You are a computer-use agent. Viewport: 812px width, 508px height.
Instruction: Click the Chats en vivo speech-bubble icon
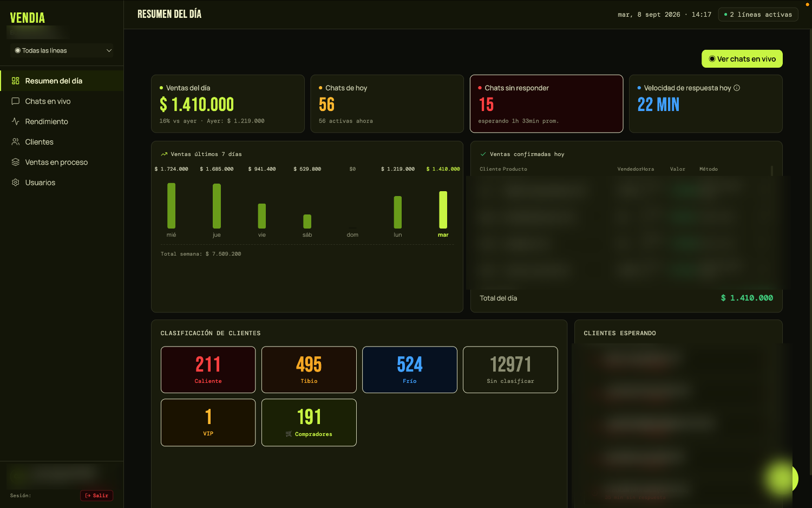pyautogui.click(x=15, y=101)
